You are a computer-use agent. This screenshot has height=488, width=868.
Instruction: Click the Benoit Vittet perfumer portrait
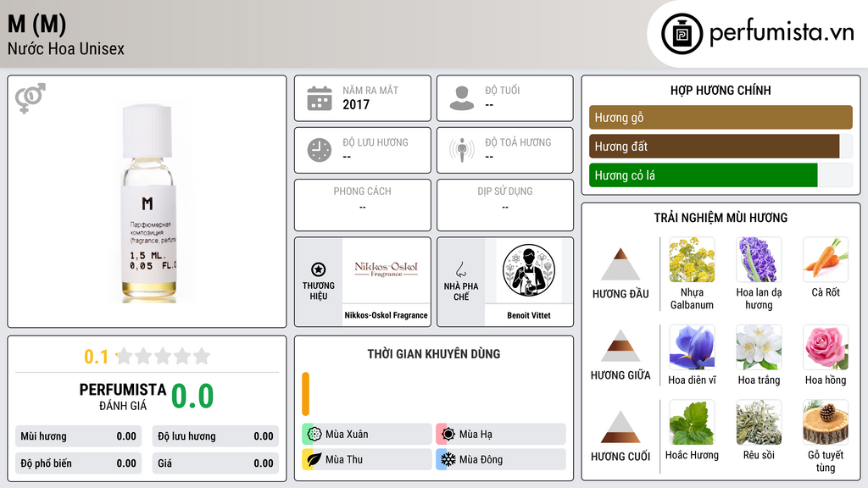click(x=529, y=270)
